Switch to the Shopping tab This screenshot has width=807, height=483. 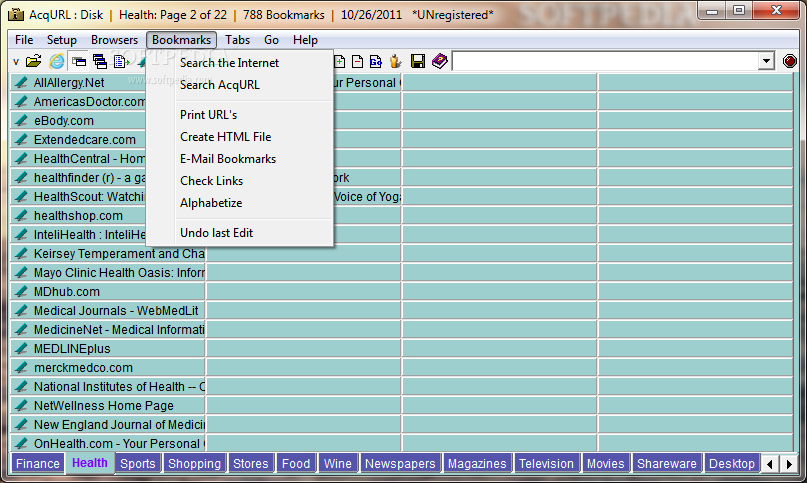[195, 463]
